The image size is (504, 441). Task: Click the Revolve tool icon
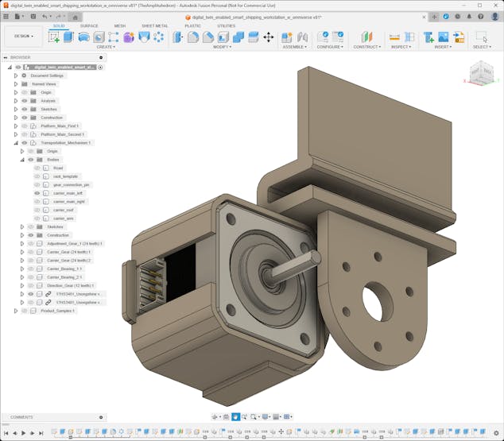click(83, 37)
